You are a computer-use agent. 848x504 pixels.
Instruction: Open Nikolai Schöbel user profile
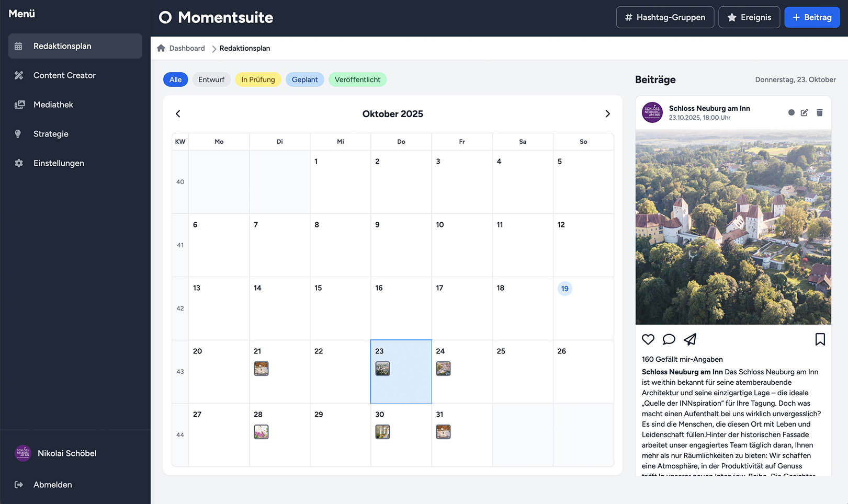click(66, 453)
